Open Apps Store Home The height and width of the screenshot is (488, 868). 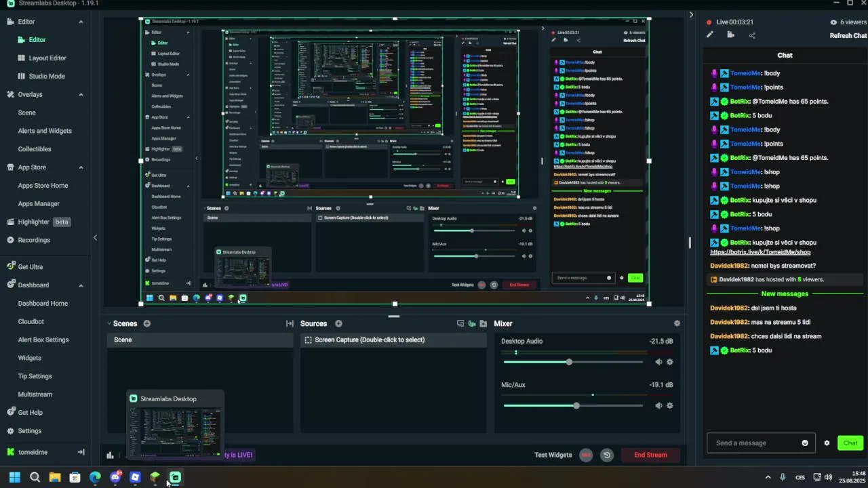tap(43, 186)
